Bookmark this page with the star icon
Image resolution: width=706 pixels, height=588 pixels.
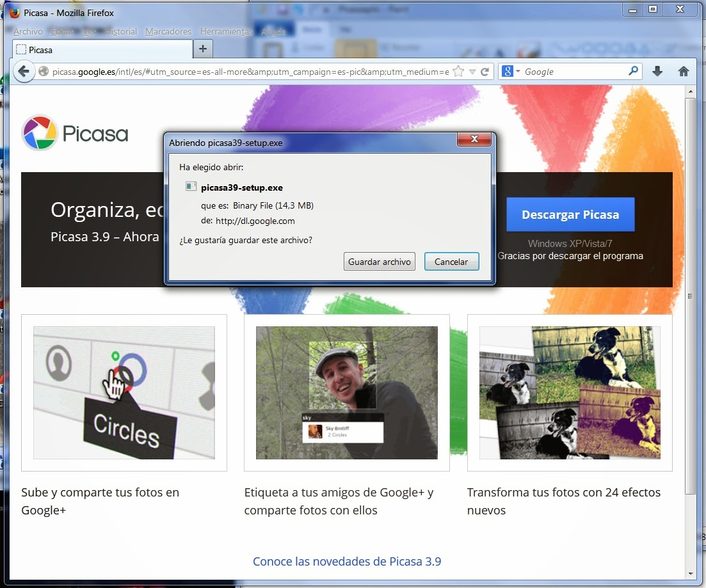458,72
